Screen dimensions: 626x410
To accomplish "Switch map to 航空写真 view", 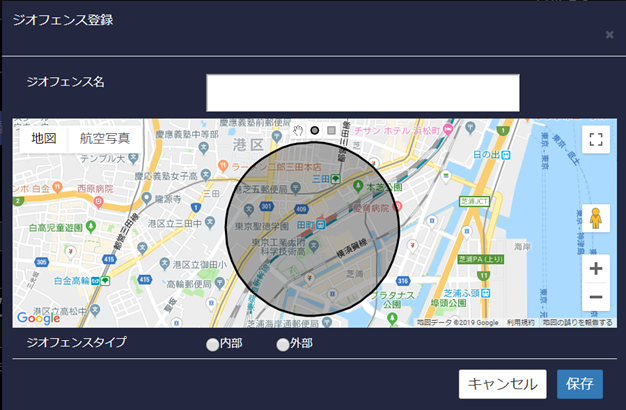I will (105, 139).
